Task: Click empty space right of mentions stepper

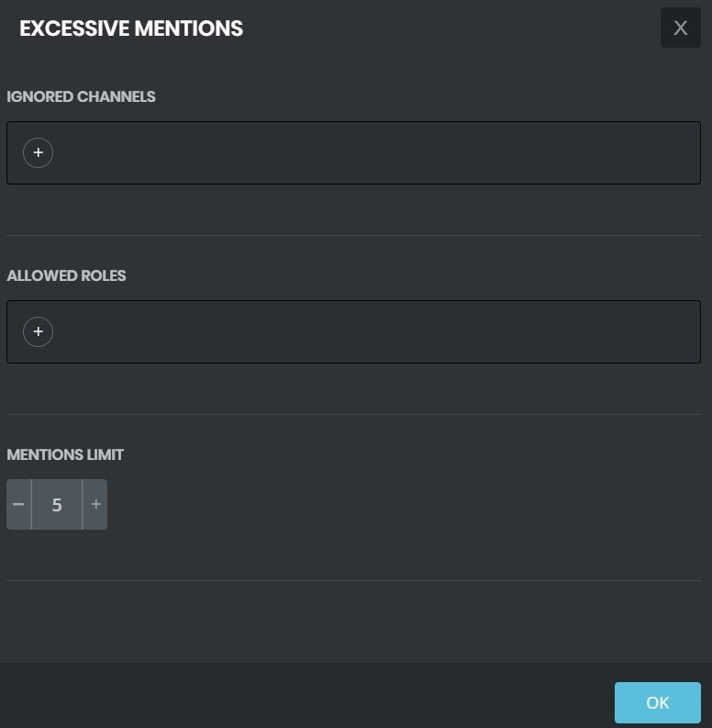Action: click(x=404, y=504)
